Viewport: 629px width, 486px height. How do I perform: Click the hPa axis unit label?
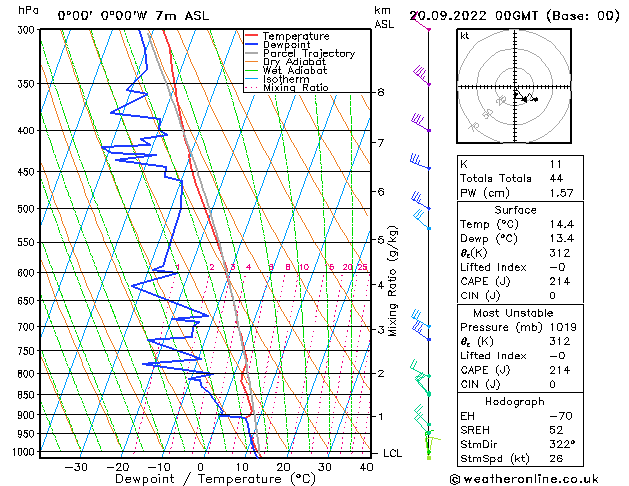tap(28, 10)
